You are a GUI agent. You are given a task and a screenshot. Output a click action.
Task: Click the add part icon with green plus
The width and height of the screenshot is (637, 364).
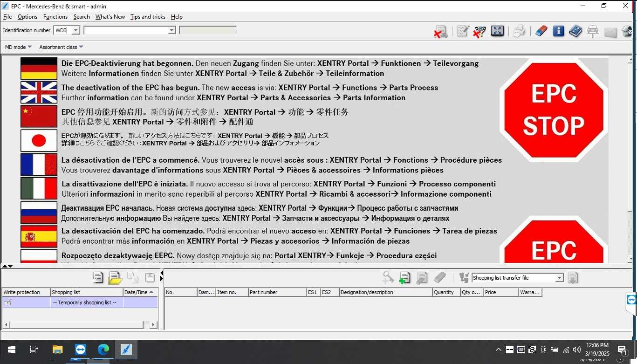(x=404, y=278)
